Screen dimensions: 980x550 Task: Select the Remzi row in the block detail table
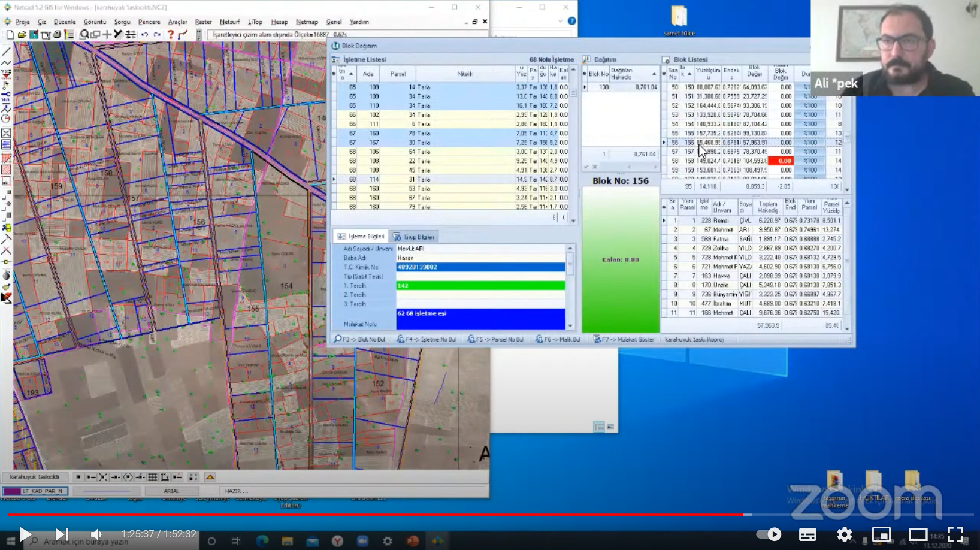coord(752,220)
